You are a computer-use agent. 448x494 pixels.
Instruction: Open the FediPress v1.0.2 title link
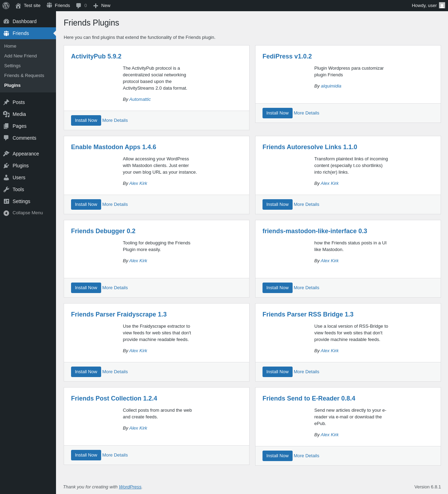coord(287,56)
